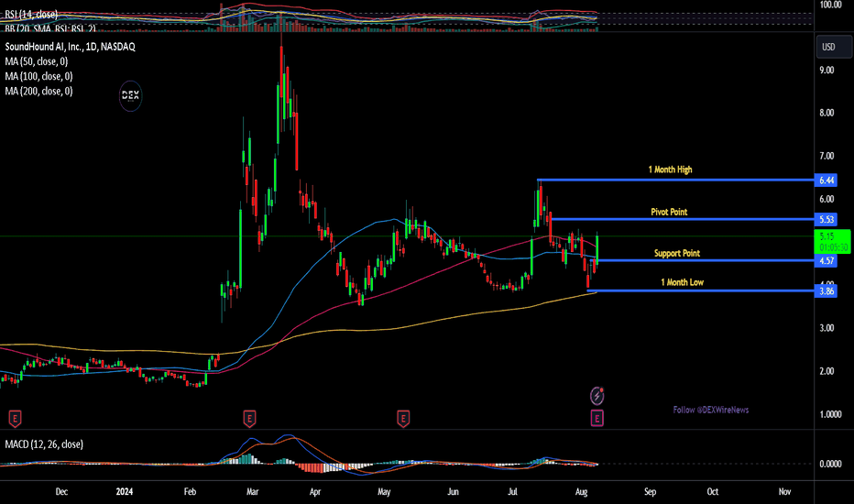
Task: Click the 3.86 one month low label
Action: pyautogui.click(x=826, y=291)
